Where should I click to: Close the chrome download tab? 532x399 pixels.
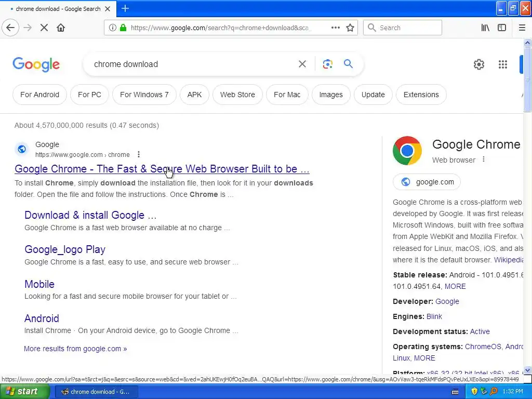click(x=108, y=9)
